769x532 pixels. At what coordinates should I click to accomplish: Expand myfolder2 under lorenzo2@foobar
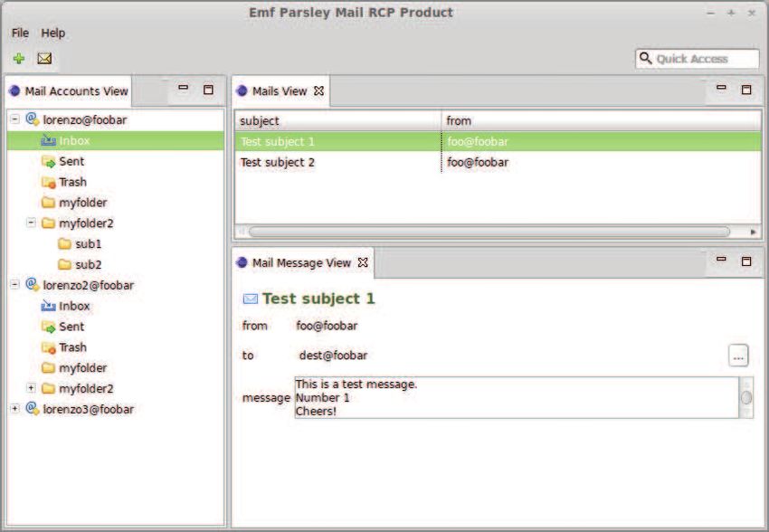31,388
